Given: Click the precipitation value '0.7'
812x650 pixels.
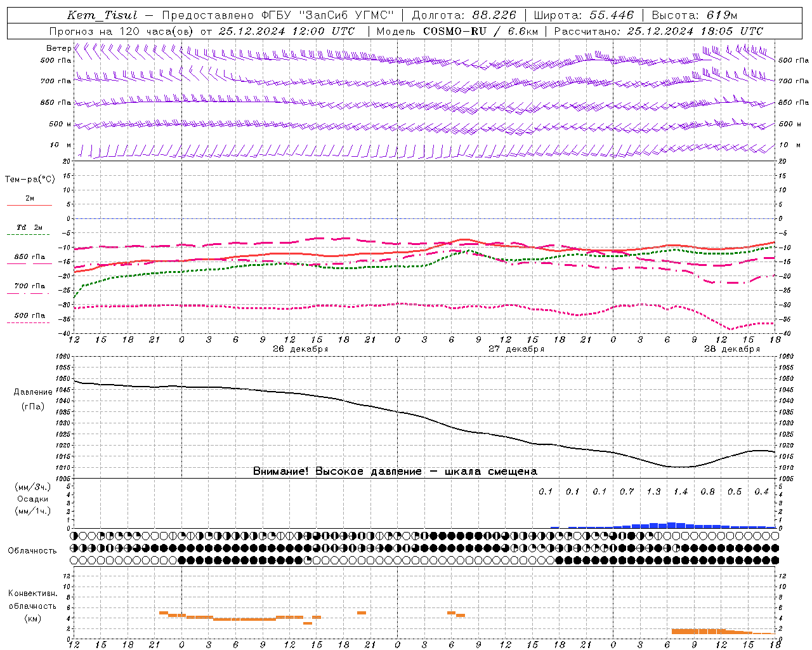Looking at the screenshot, I should tap(627, 491).
